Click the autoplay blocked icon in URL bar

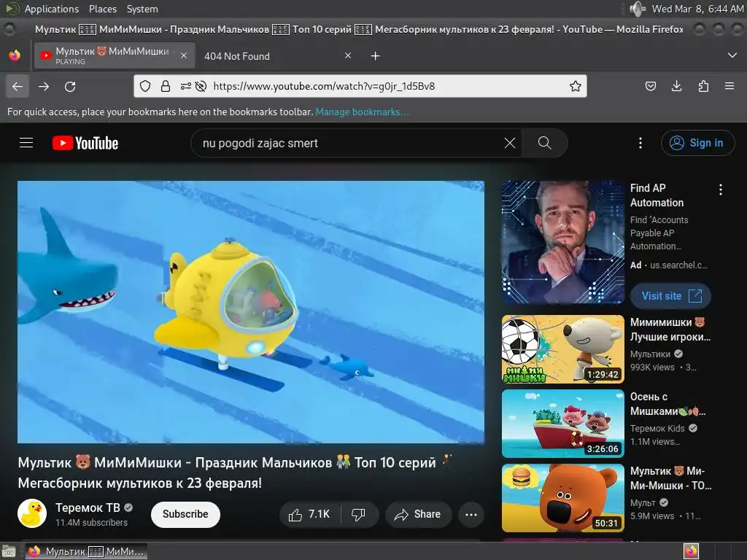pyautogui.click(x=201, y=86)
